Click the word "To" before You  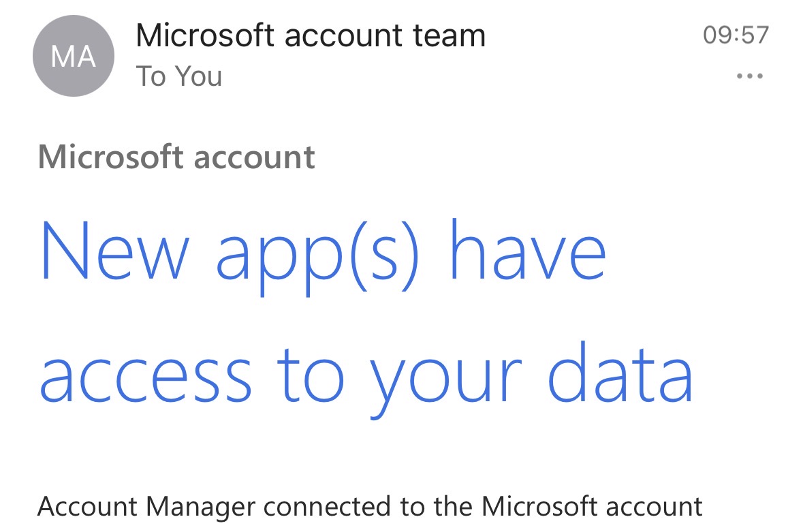151,76
